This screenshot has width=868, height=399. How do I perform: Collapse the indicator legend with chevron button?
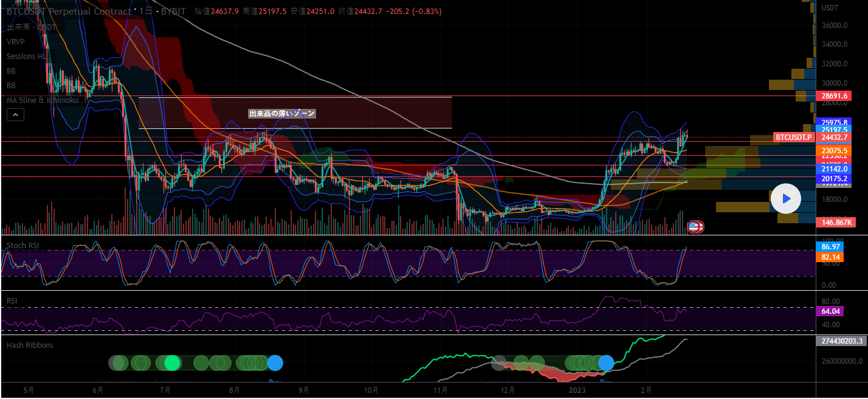tap(15, 114)
